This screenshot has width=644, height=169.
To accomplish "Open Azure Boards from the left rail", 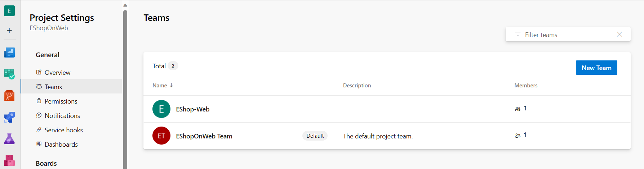I will pos(9,74).
